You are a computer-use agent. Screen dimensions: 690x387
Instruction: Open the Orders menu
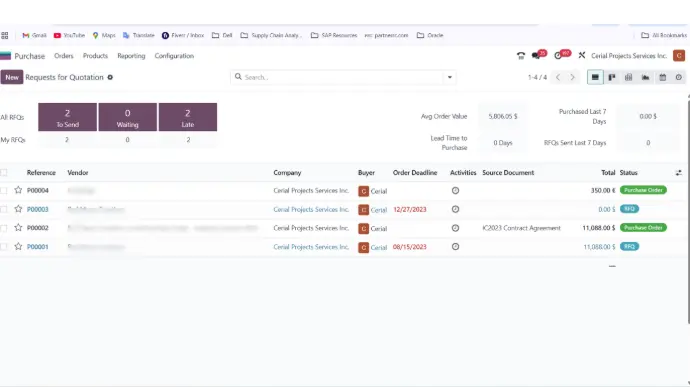(x=64, y=56)
